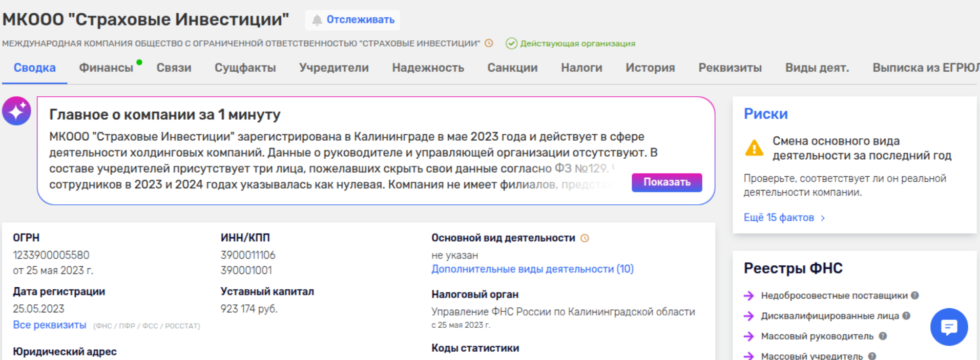Viewport: 980px width, 360px height.
Task: Open the Сводка tab
Action: 35,68
